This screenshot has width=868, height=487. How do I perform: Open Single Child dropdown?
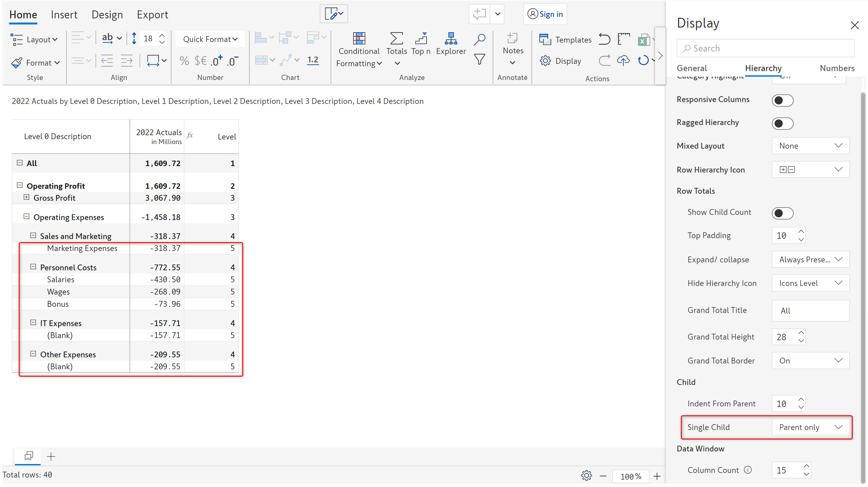[x=810, y=427]
